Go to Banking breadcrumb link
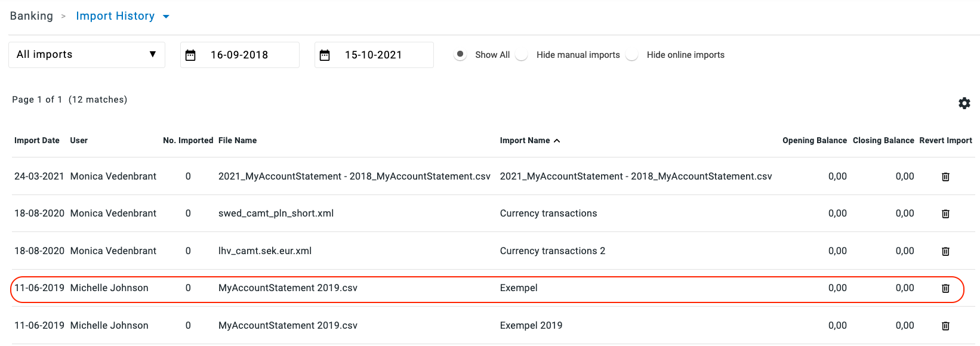980x346 pixels. click(32, 16)
